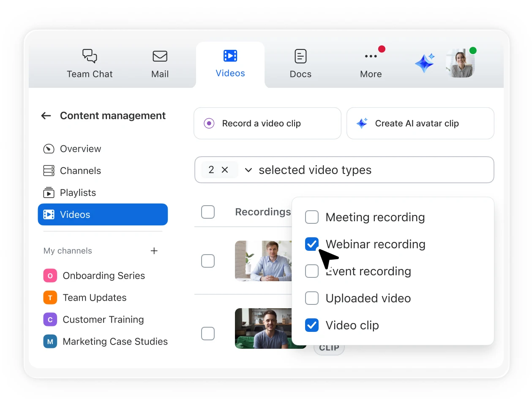Click the back arrow on Content management

(x=46, y=115)
